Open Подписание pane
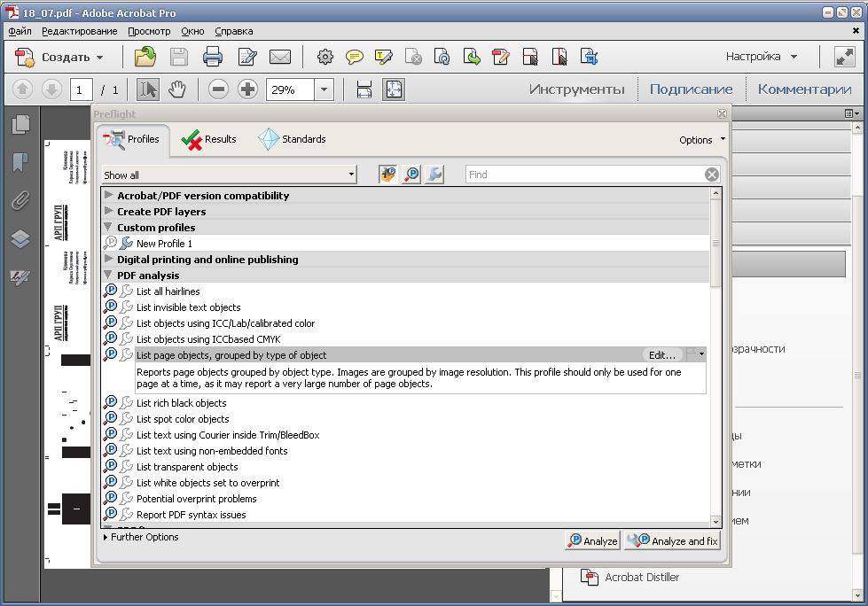The image size is (868, 606). click(x=691, y=89)
